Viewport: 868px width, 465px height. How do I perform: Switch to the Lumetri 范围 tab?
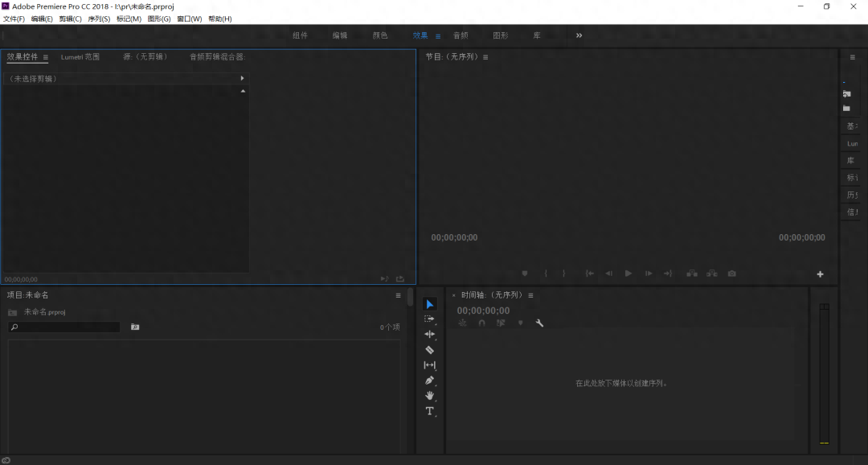click(80, 57)
